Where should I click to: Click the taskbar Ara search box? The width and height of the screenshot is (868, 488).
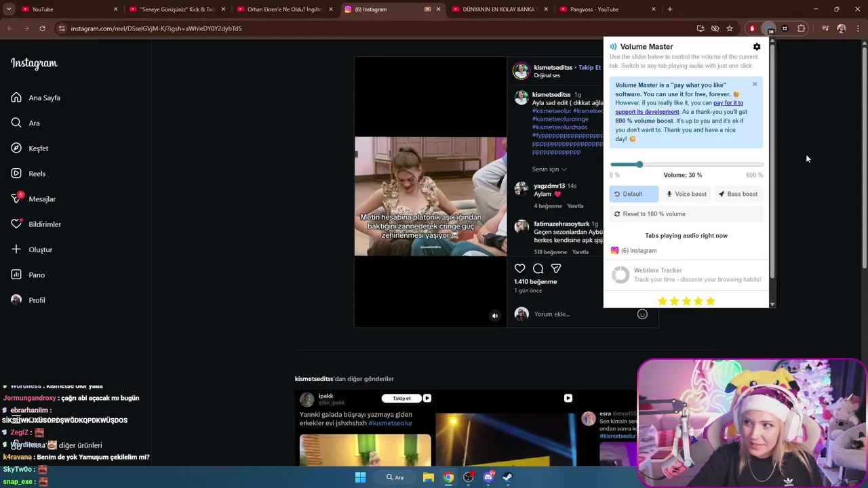click(x=395, y=477)
